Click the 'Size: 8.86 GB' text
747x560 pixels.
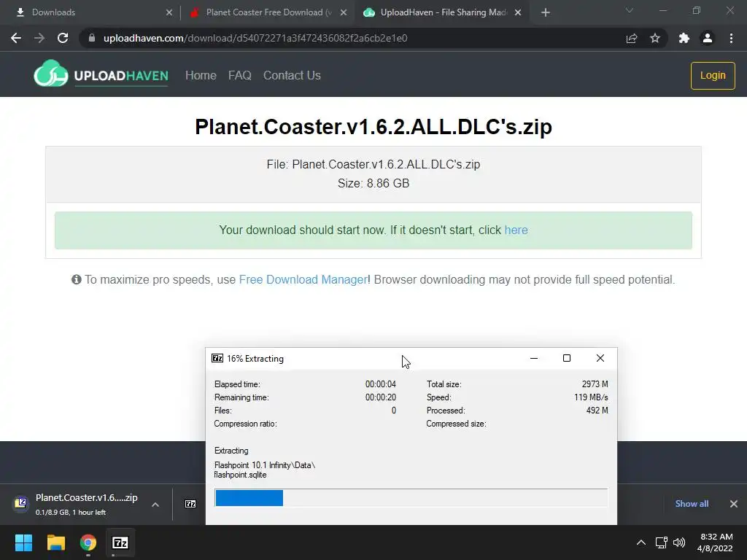(373, 183)
